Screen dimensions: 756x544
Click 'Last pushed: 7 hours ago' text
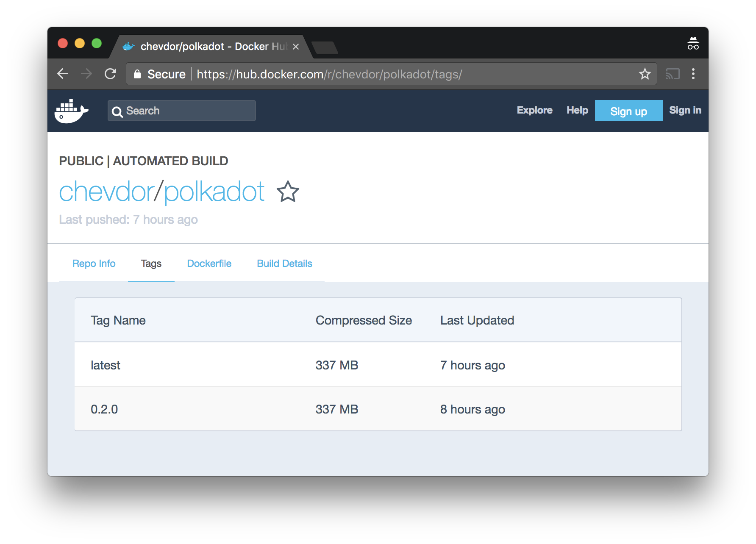click(x=128, y=219)
